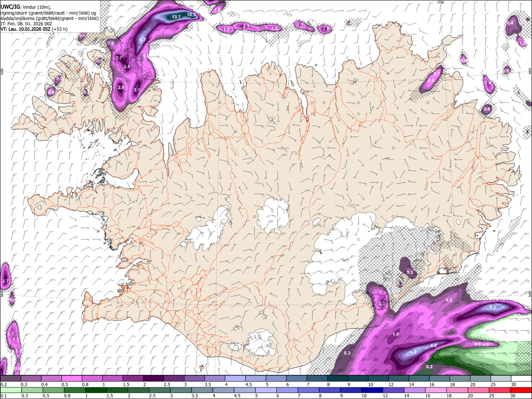This screenshot has height=399, width=532.
Task: Select the bright red bottom-row swatch at 30
Action: 521,390
